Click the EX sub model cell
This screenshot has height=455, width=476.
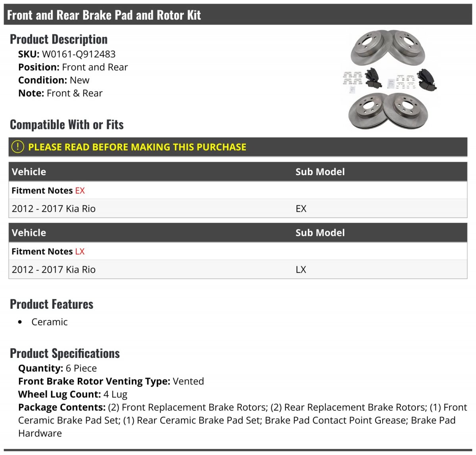click(301, 208)
